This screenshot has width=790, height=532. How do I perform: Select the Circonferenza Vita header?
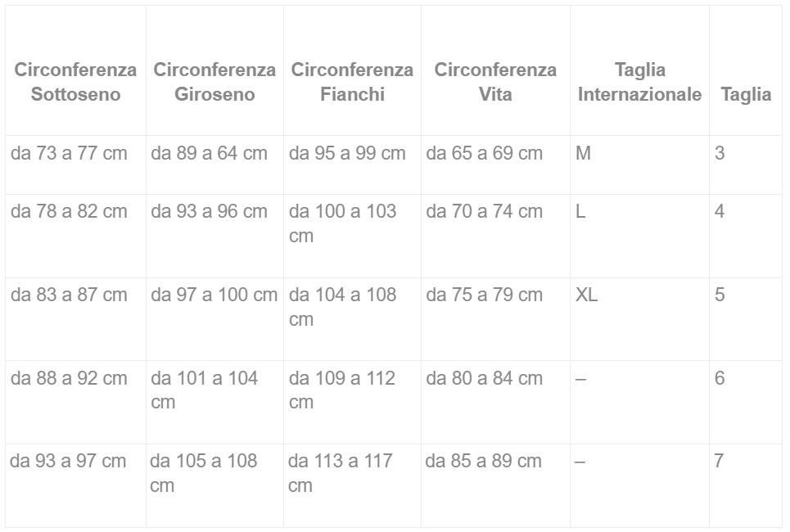pos(495,82)
